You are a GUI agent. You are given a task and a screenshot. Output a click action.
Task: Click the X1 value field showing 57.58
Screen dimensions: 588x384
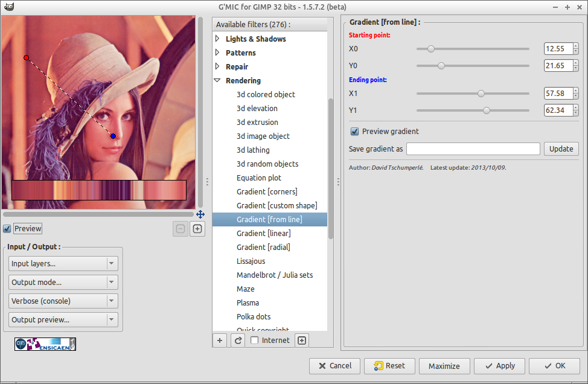tap(558, 94)
